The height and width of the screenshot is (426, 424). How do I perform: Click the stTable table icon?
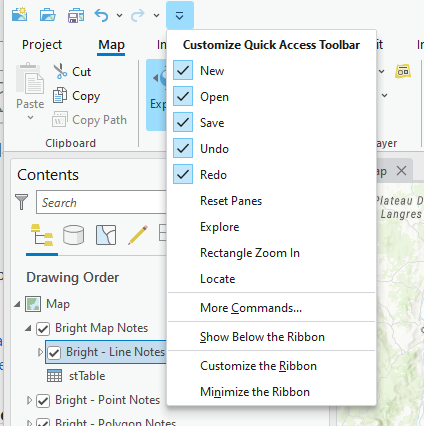coord(54,376)
